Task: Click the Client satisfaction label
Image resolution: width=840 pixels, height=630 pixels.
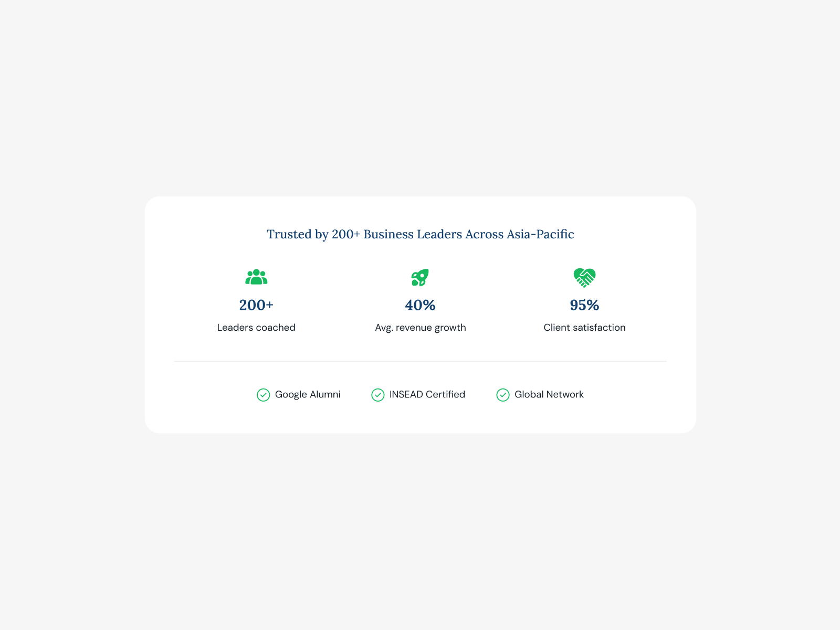Action: pyautogui.click(x=584, y=328)
